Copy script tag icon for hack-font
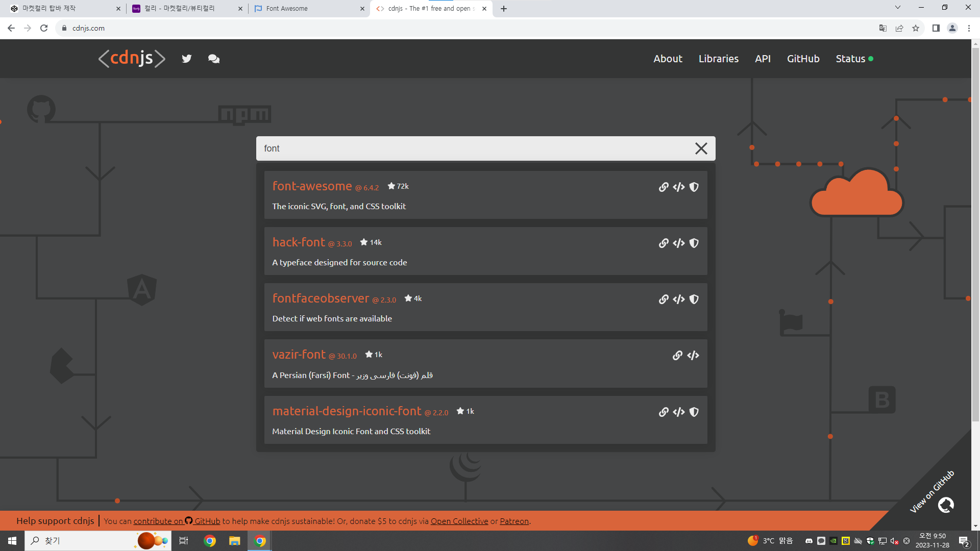The width and height of the screenshot is (980, 551). [x=678, y=243]
